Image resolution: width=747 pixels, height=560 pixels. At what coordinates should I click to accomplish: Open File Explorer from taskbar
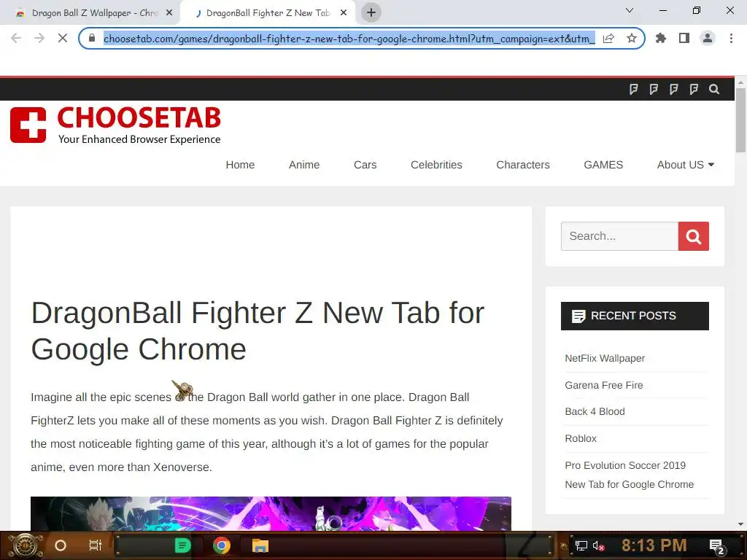260,545
